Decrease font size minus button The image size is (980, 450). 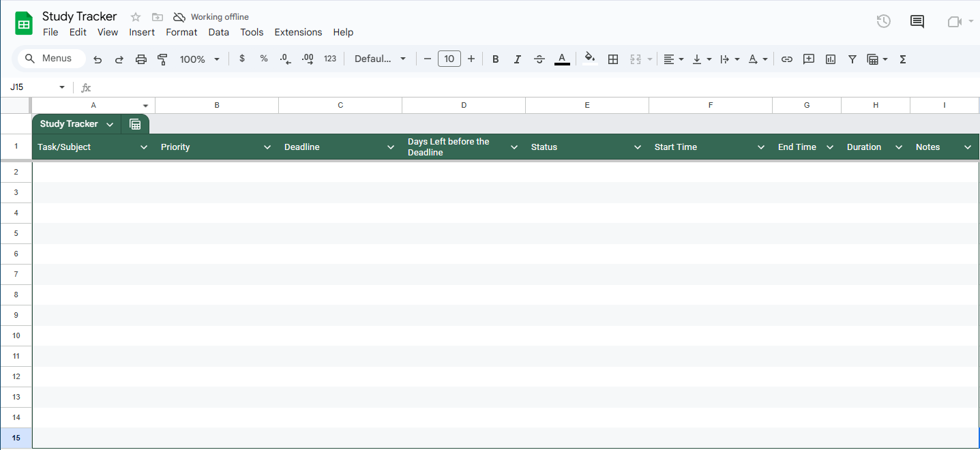pyautogui.click(x=428, y=59)
